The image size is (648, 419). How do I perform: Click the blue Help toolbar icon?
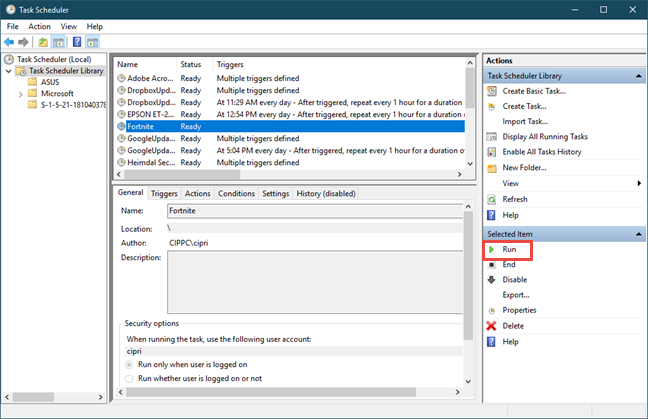[77, 42]
